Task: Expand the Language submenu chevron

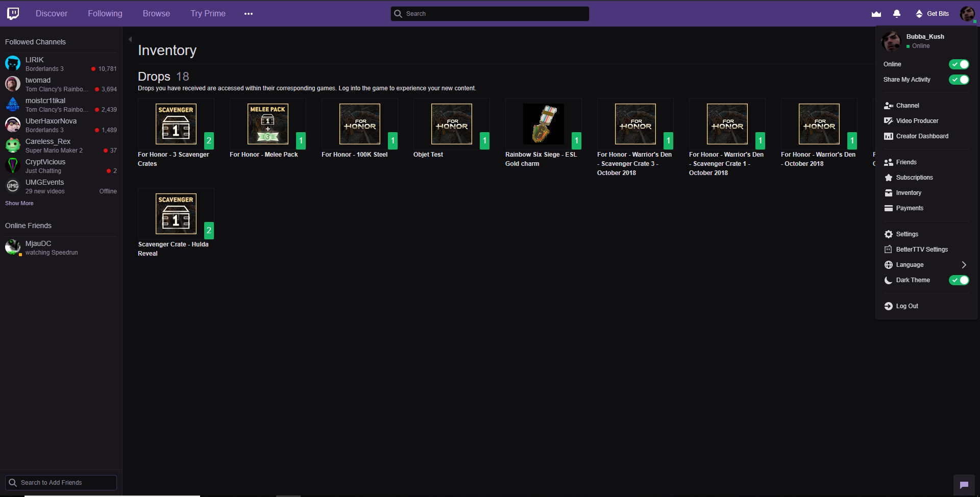Action: click(x=964, y=265)
